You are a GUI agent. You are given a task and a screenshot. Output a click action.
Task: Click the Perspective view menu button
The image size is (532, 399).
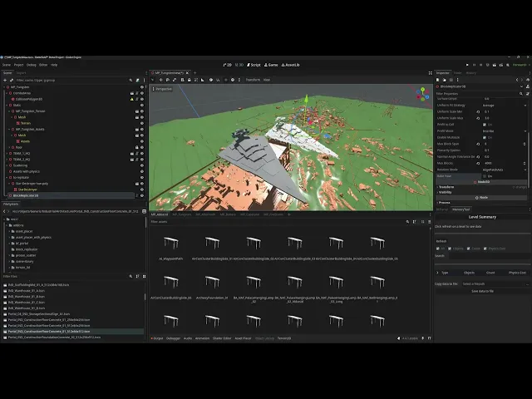point(162,89)
